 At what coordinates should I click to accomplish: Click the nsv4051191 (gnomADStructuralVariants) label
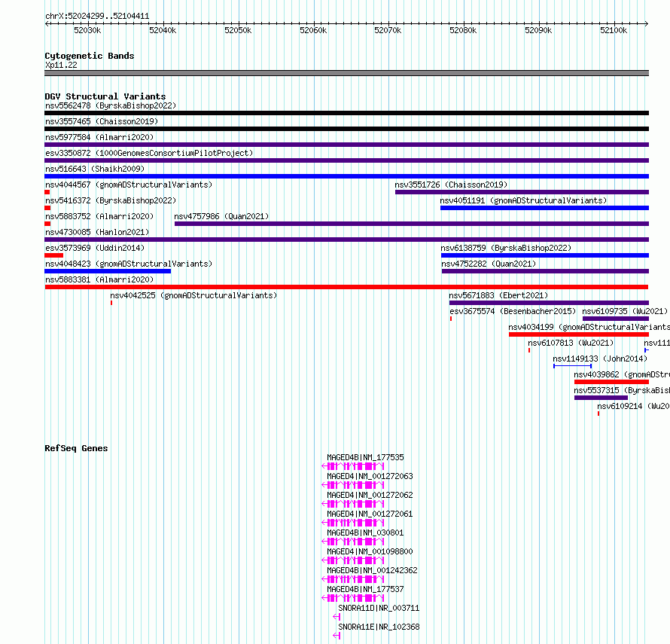click(x=523, y=200)
